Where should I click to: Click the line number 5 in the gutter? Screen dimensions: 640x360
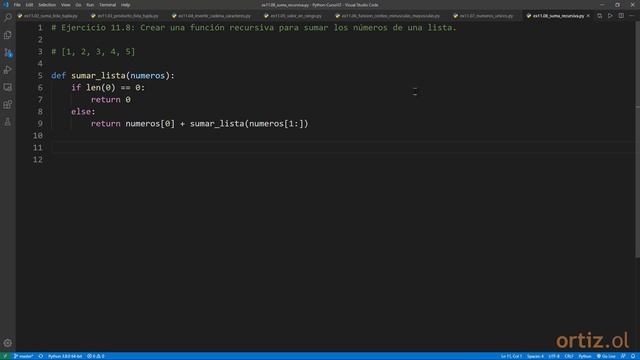[40, 76]
